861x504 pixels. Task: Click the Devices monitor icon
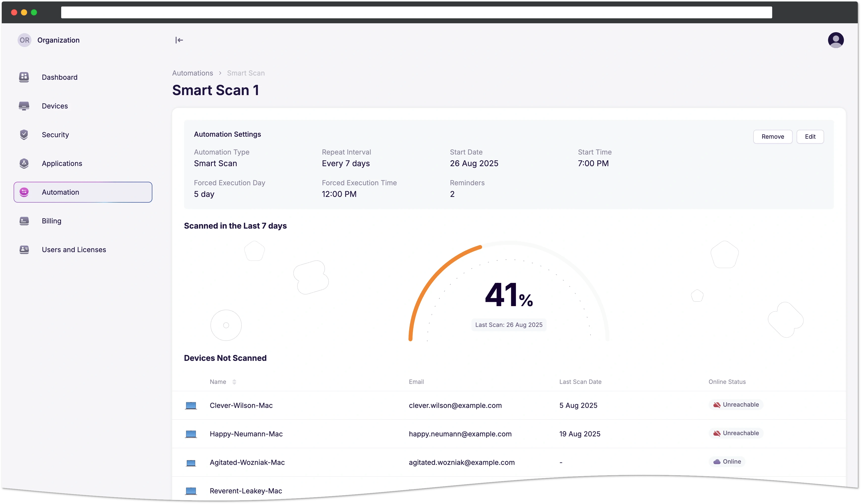[x=24, y=106]
